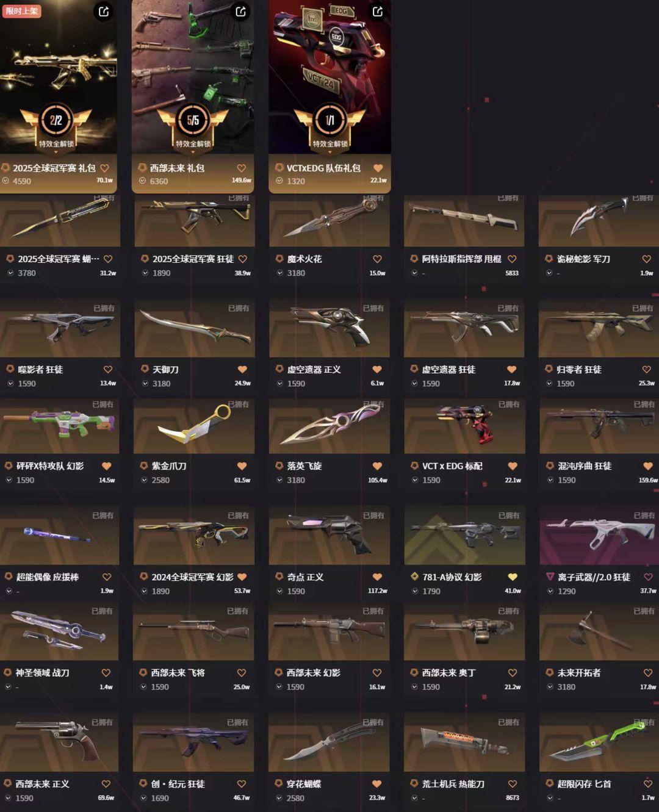Select 离子武器//2.0 狂徒 skin name
The image size is (659, 812).
click(594, 577)
